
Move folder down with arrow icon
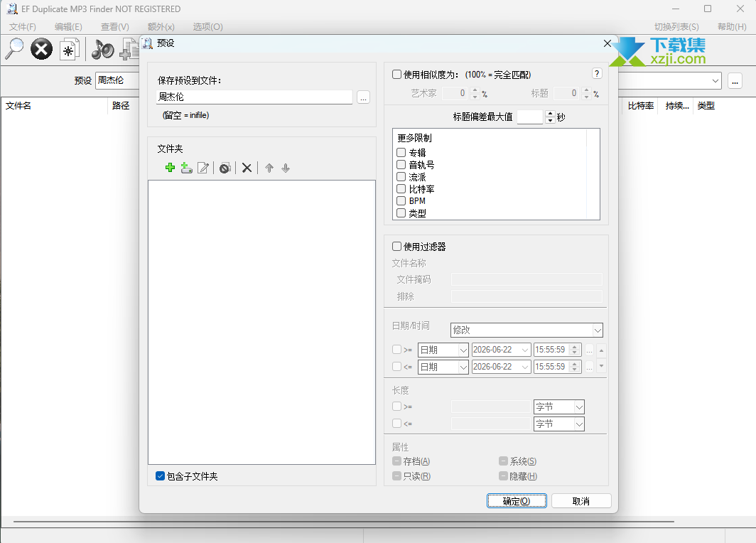tap(286, 168)
